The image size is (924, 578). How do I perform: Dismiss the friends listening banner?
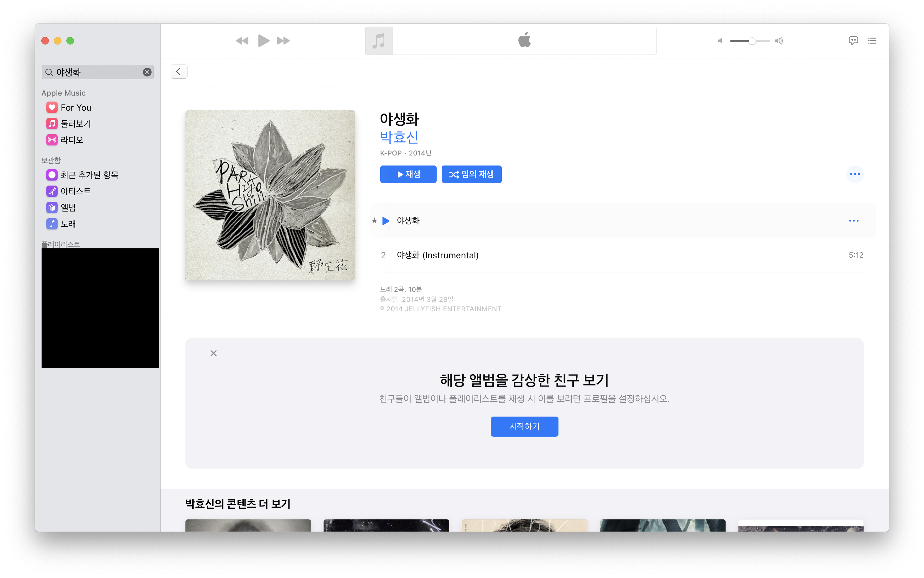[x=214, y=353]
